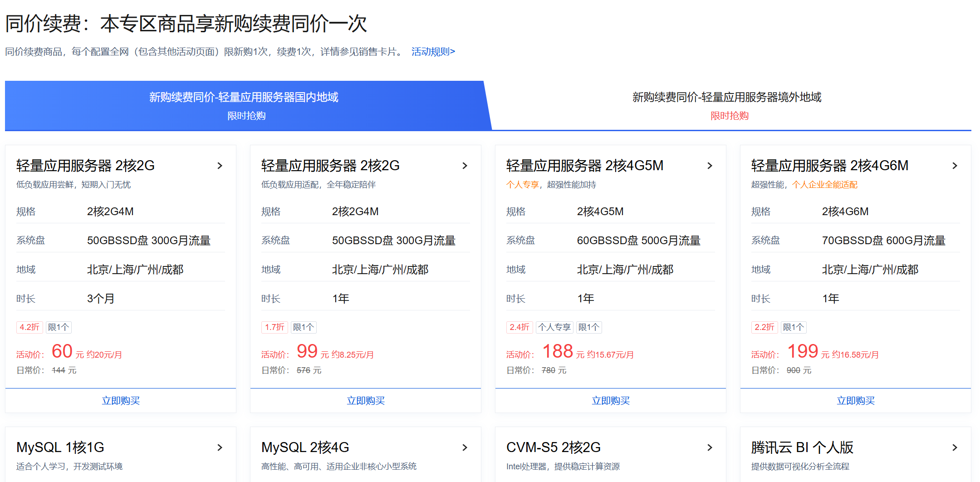The height and width of the screenshot is (482, 980).
Task: Open MySQL 2核4G product title
Action: 305,448
